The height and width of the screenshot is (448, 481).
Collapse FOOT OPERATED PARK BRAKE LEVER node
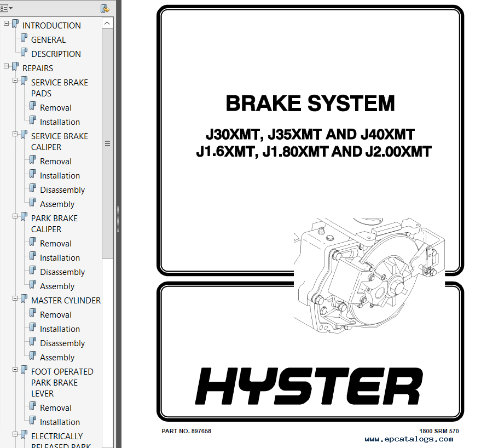click(15, 369)
